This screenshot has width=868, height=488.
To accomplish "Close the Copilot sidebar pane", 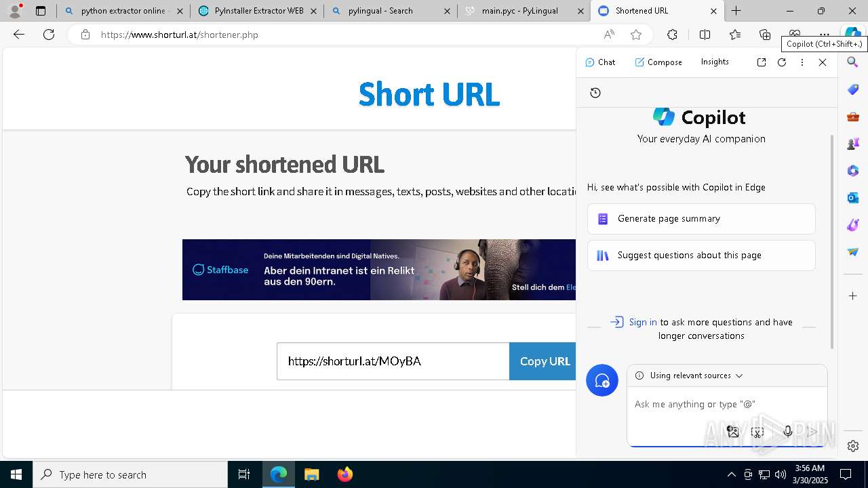I will pos(823,62).
